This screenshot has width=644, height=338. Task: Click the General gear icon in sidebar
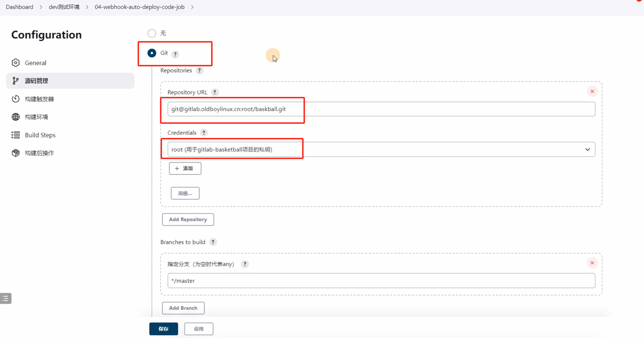tap(16, 63)
